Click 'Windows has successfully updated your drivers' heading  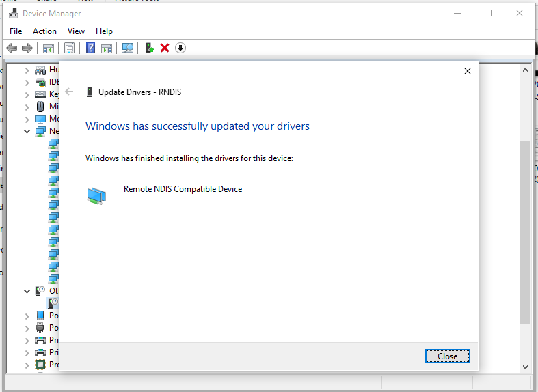198,126
